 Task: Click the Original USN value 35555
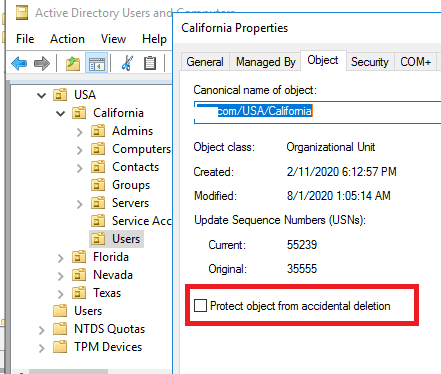[302, 269]
